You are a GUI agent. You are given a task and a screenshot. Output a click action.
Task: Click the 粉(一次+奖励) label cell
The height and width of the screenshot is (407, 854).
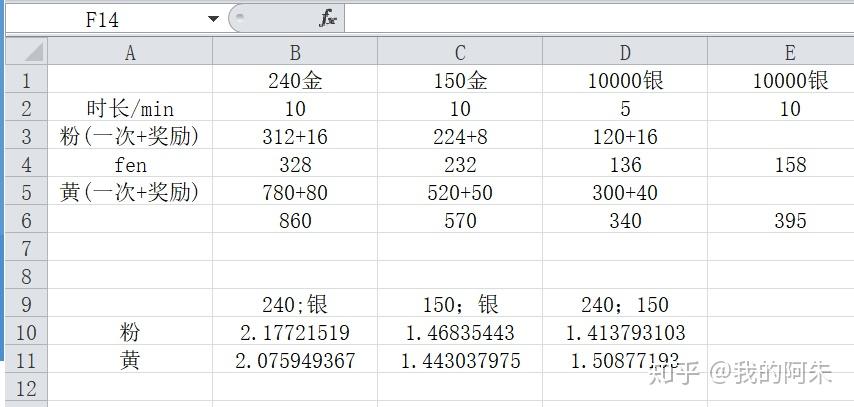pyautogui.click(x=130, y=136)
